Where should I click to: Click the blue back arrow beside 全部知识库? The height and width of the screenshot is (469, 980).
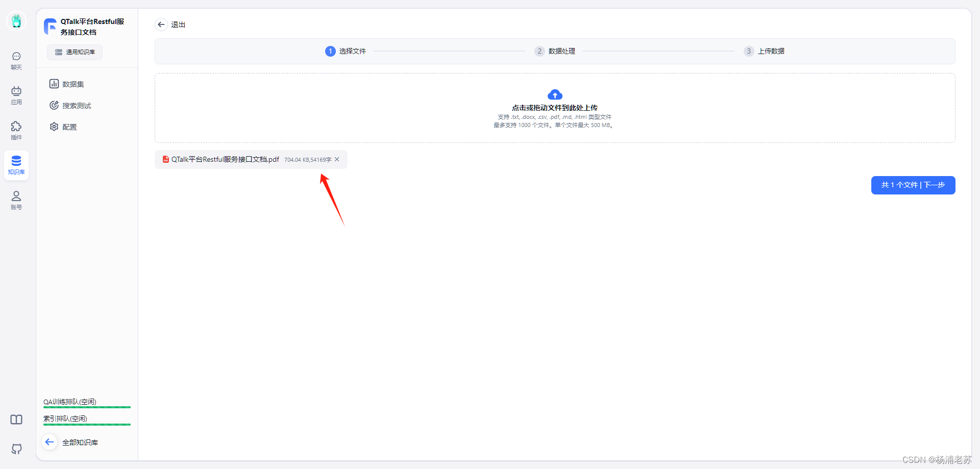(x=50, y=442)
